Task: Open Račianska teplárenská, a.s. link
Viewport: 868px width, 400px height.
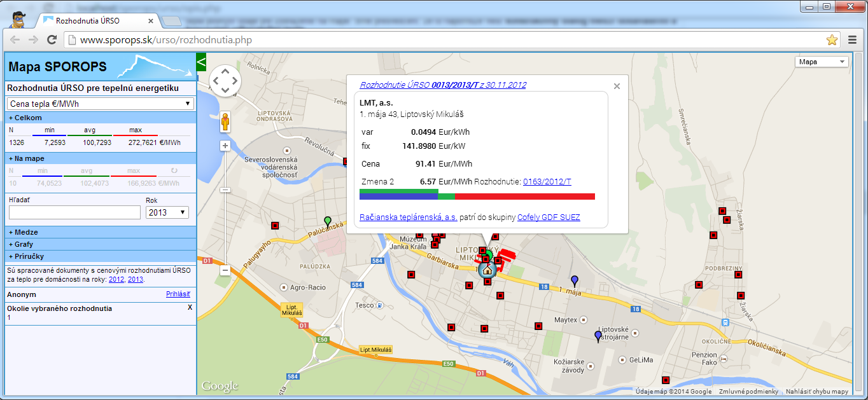Action: pos(409,217)
